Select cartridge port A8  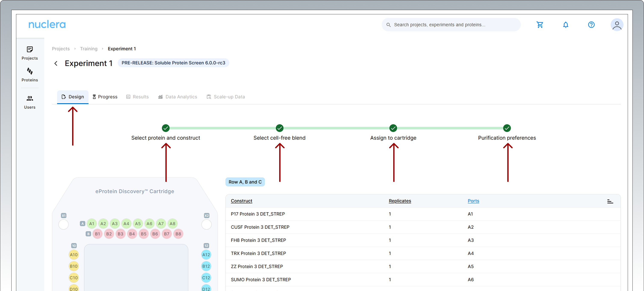tap(172, 224)
